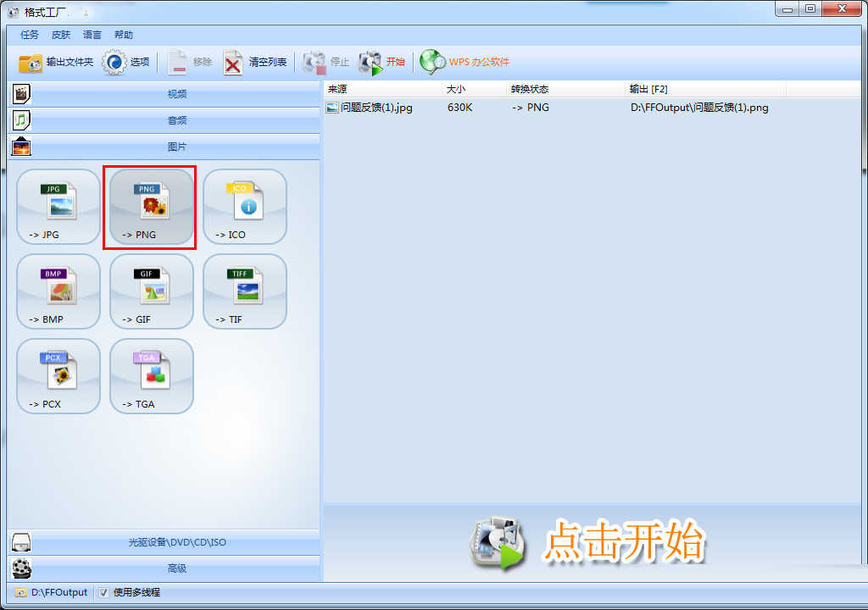
Task: Select the TIF conversion format
Action: [244, 291]
